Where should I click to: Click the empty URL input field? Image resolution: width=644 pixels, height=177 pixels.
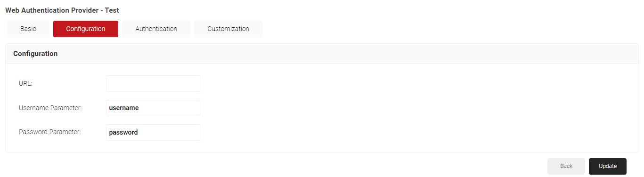(x=153, y=83)
